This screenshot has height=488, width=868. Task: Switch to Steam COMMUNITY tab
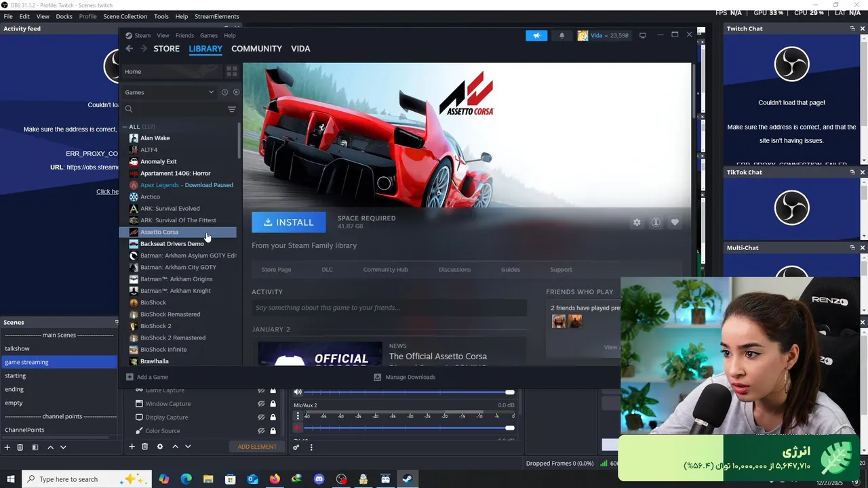256,49
